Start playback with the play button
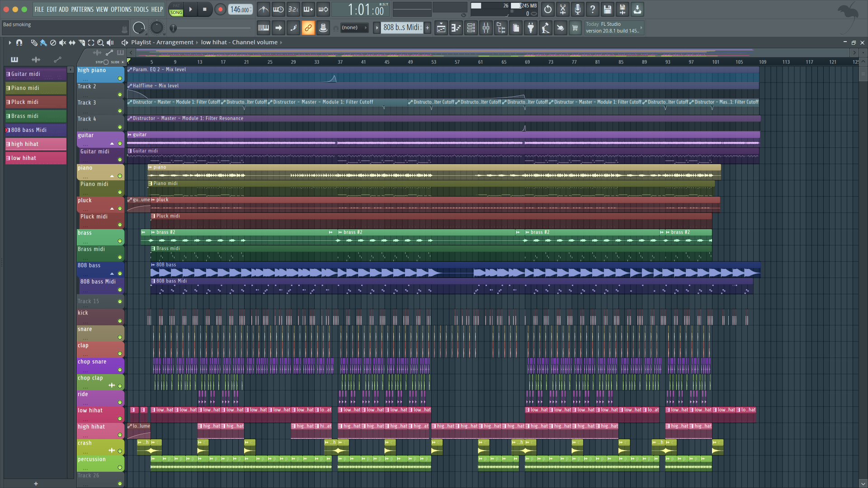This screenshot has height=488, width=868. click(x=190, y=9)
